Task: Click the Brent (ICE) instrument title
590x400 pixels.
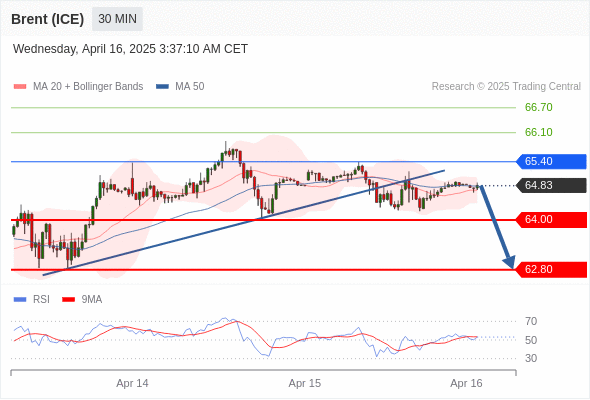Action: coord(47,19)
